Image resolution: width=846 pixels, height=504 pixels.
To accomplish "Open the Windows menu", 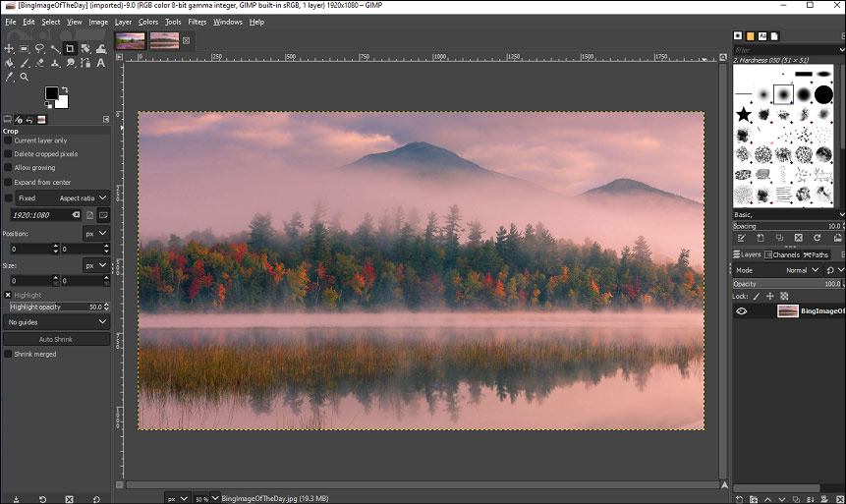I will (x=228, y=23).
